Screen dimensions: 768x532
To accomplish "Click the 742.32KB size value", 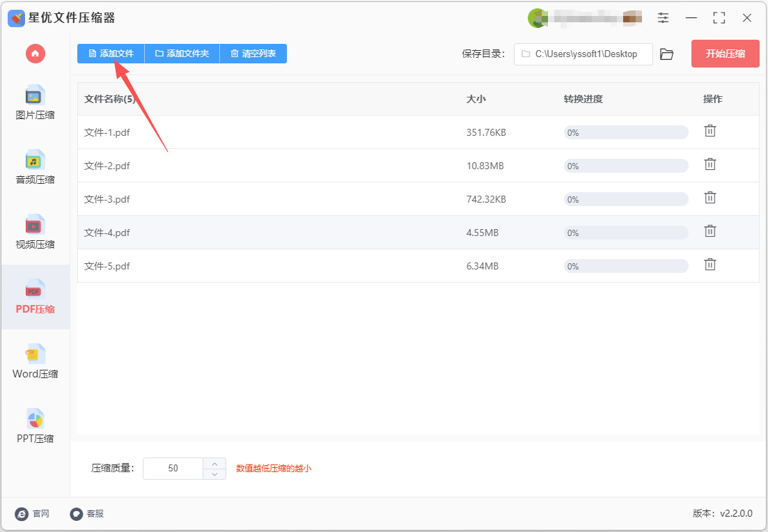I will [x=486, y=199].
